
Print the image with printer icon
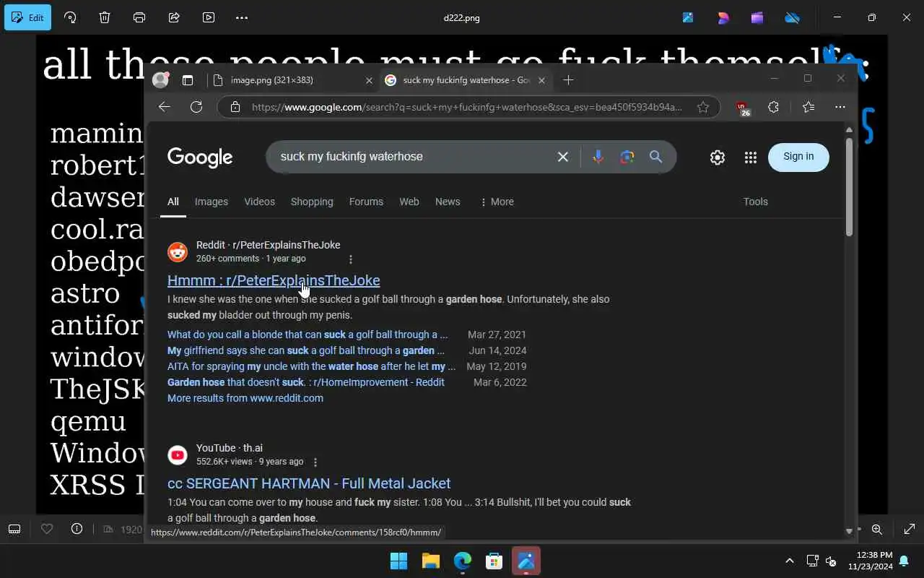(139, 17)
